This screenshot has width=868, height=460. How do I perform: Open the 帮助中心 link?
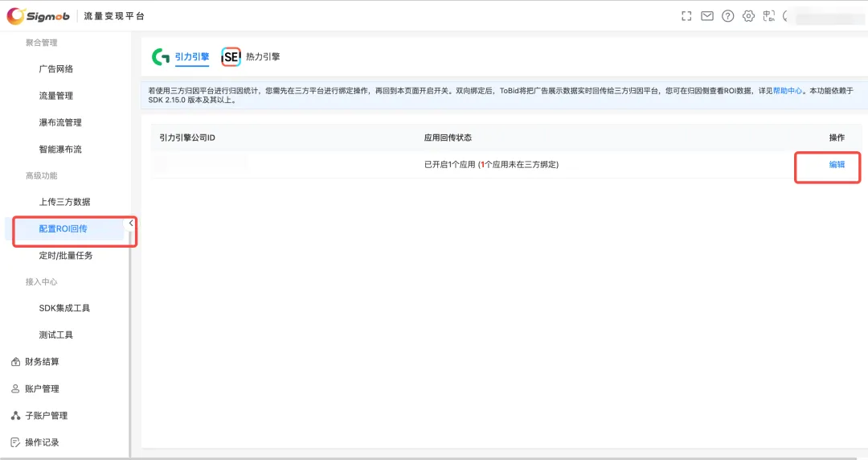tap(788, 91)
